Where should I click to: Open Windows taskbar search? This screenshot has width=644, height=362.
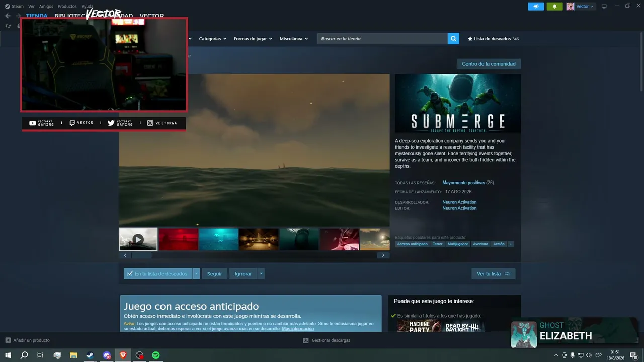point(24,355)
